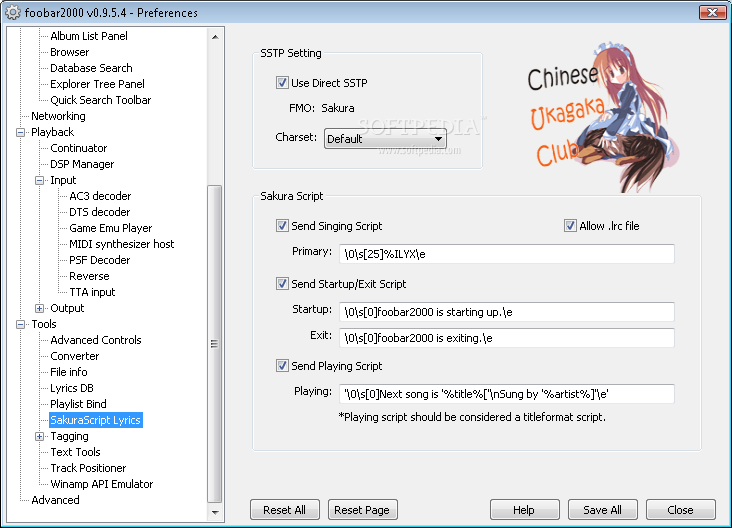This screenshot has width=732, height=528.
Task: Select the Output tree item
Action: (67, 308)
